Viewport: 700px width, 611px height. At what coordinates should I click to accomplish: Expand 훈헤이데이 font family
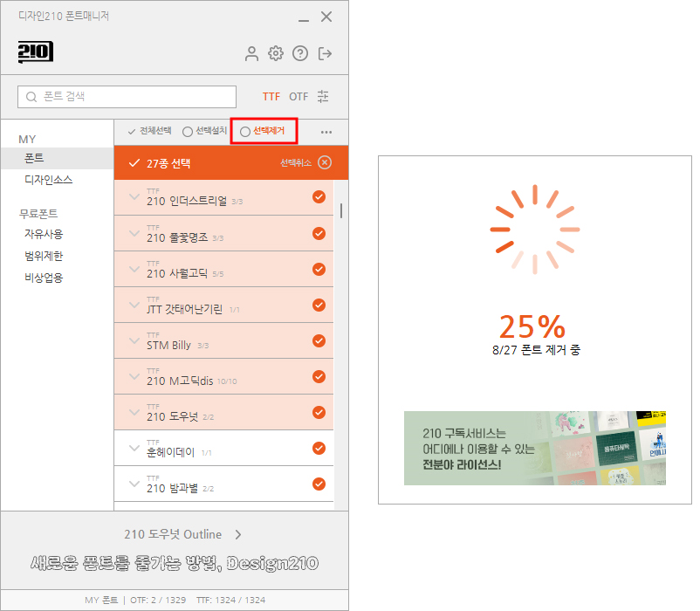tap(134, 448)
